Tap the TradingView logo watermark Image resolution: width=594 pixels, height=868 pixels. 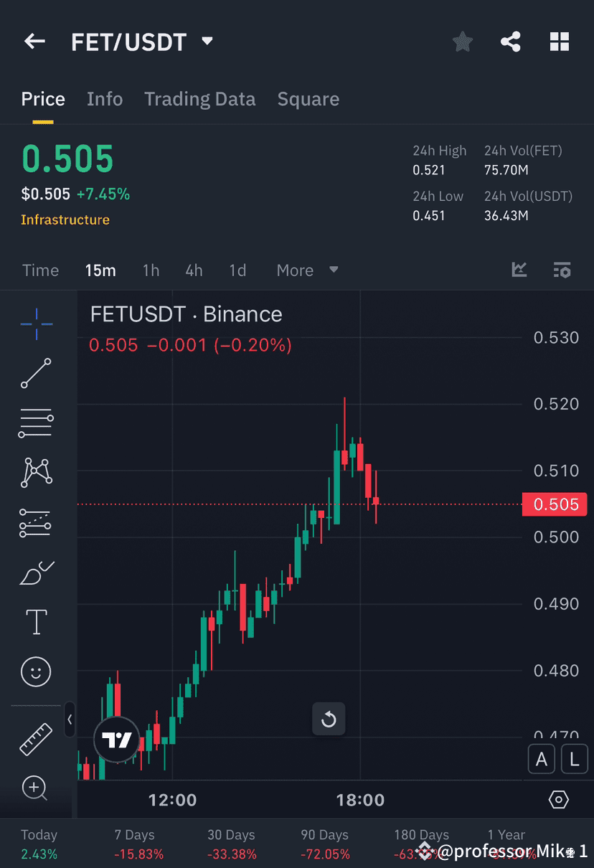pyautogui.click(x=117, y=737)
